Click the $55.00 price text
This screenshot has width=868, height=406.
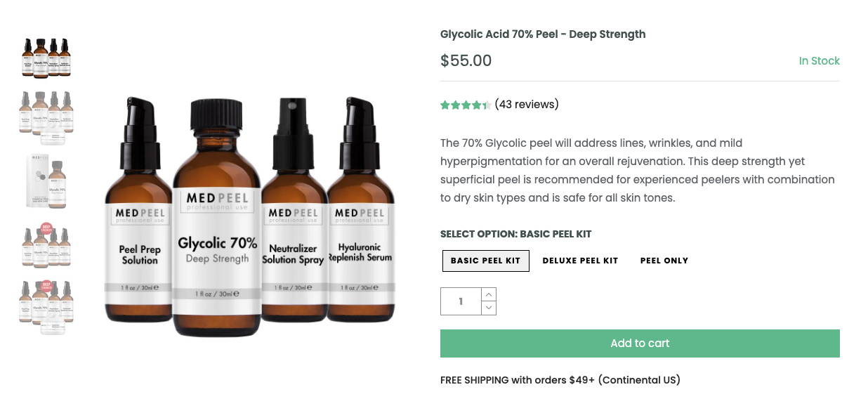(466, 61)
